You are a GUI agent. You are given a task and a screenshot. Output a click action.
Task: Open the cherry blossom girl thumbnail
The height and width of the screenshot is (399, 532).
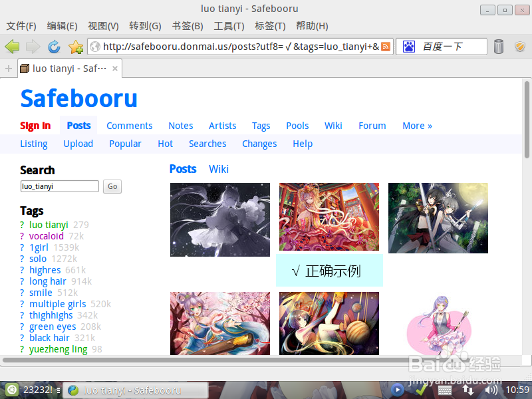[220, 324]
